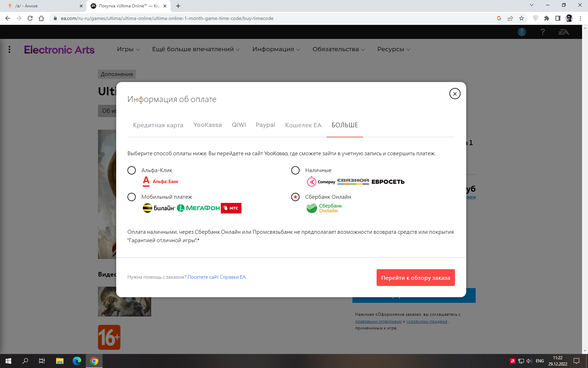Choose the Наличные cash payment option
Viewport: 588px width, 368px height.
[295, 170]
